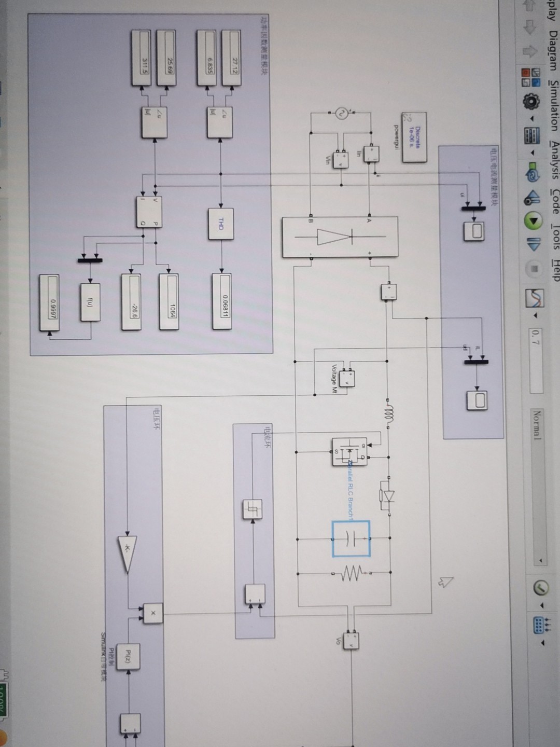Click the Model Advisor checkmark icon

pyautogui.click(x=542, y=588)
